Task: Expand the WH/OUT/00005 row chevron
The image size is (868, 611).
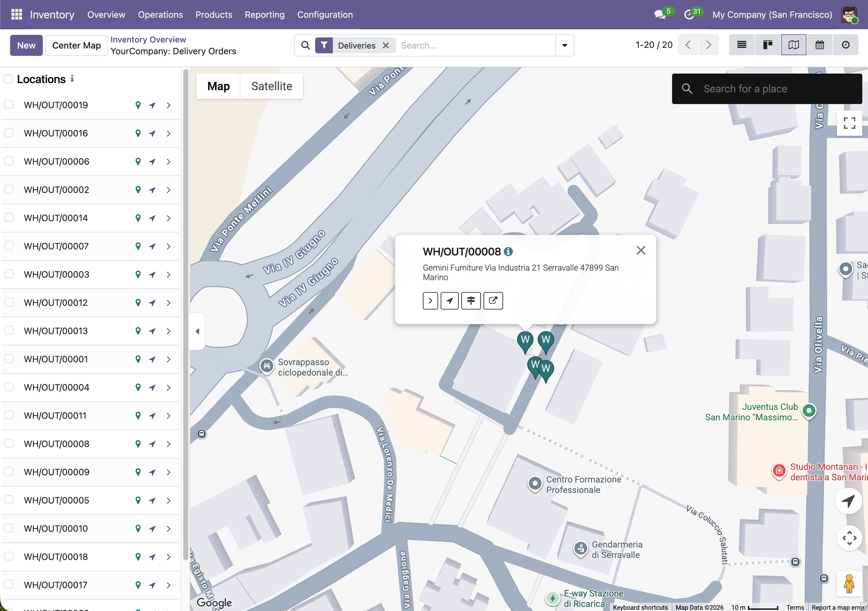Action: coord(169,501)
